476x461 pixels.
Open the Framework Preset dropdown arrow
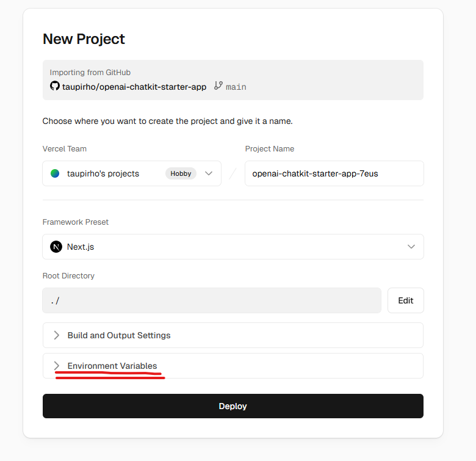tap(411, 247)
